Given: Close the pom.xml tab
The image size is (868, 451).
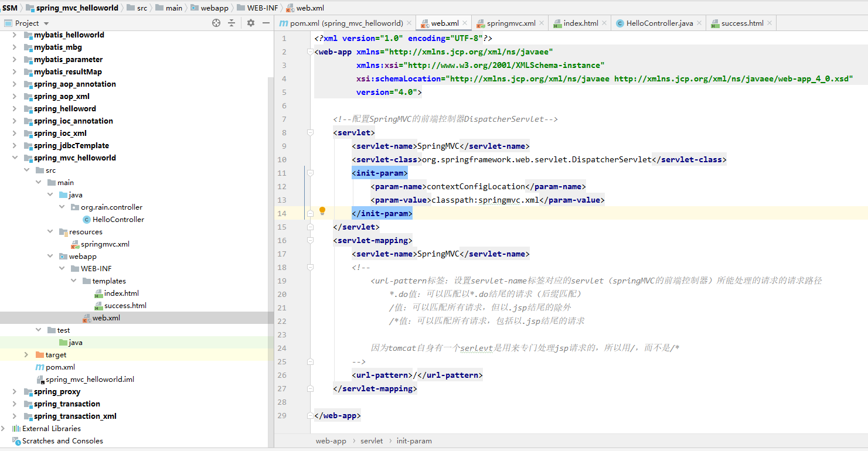Looking at the screenshot, I should coord(410,23).
